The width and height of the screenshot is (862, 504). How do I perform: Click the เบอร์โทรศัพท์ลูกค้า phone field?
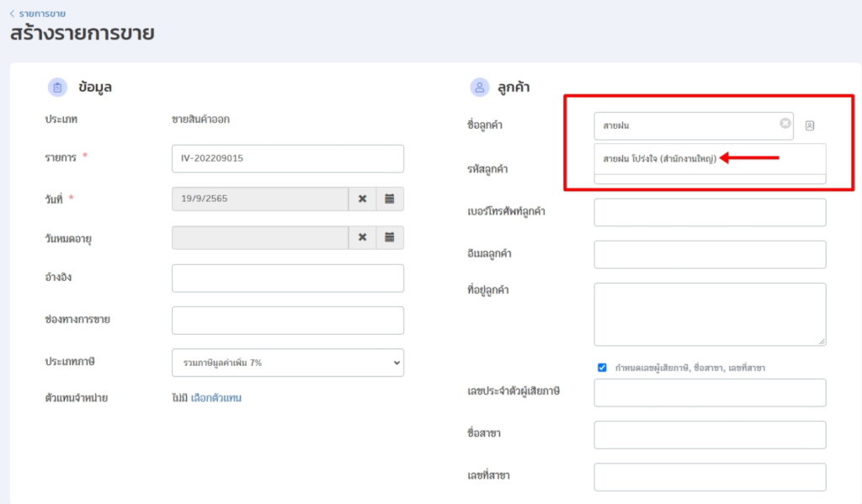710,212
